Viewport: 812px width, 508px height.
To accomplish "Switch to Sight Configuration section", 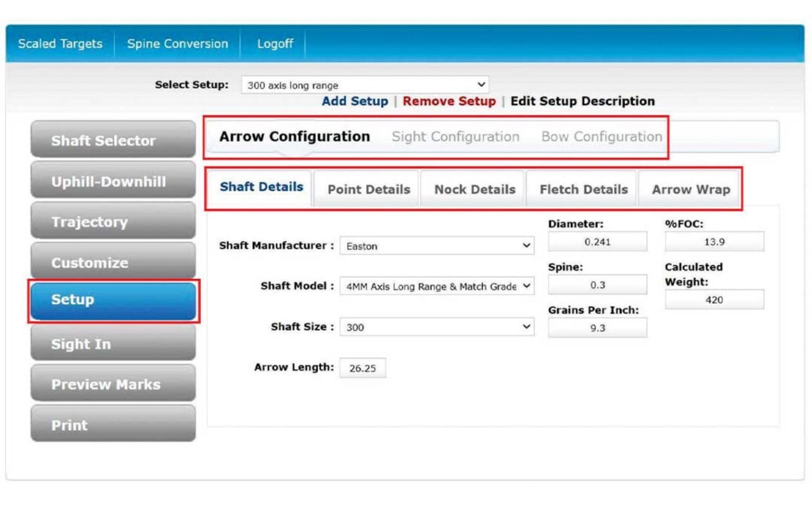I will [x=455, y=137].
